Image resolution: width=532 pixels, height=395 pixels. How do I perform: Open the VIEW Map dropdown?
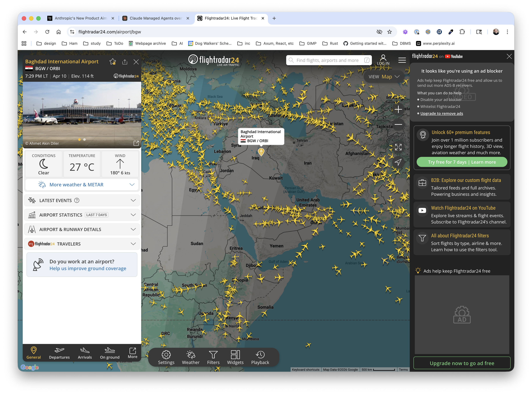(384, 77)
